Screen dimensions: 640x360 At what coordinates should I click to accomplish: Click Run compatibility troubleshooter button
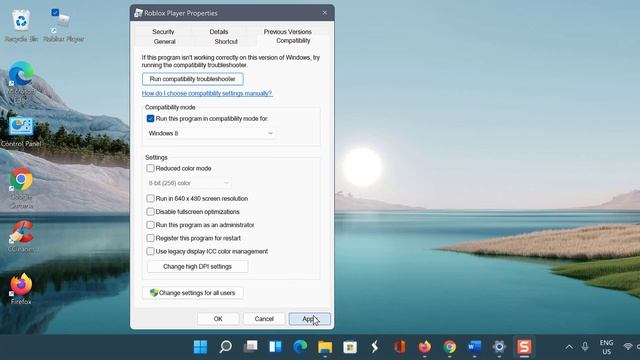point(193,79)
